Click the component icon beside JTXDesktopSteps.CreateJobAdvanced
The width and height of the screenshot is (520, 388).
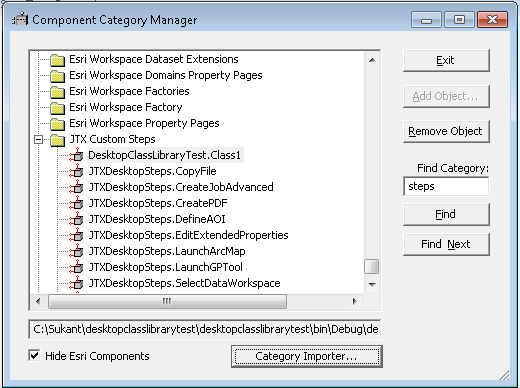(x=76, y=187)
